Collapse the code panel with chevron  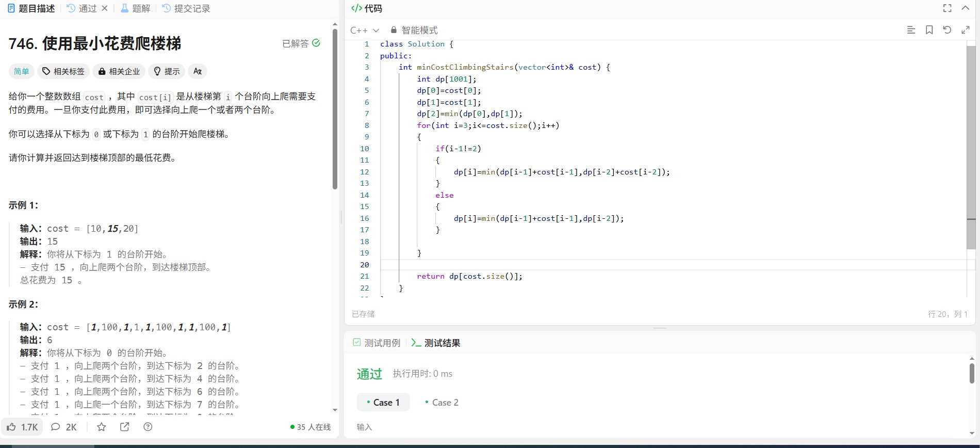click(965, 8)
